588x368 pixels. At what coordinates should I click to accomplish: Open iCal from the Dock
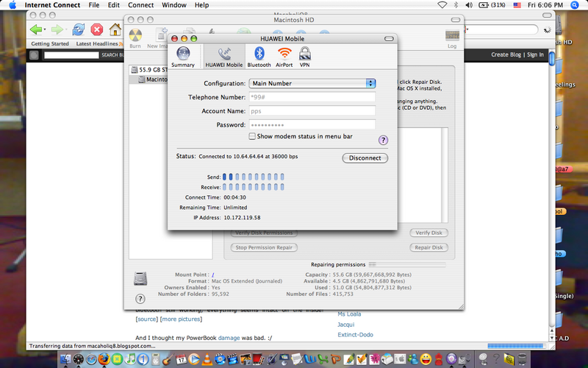[x=181, y=359]
